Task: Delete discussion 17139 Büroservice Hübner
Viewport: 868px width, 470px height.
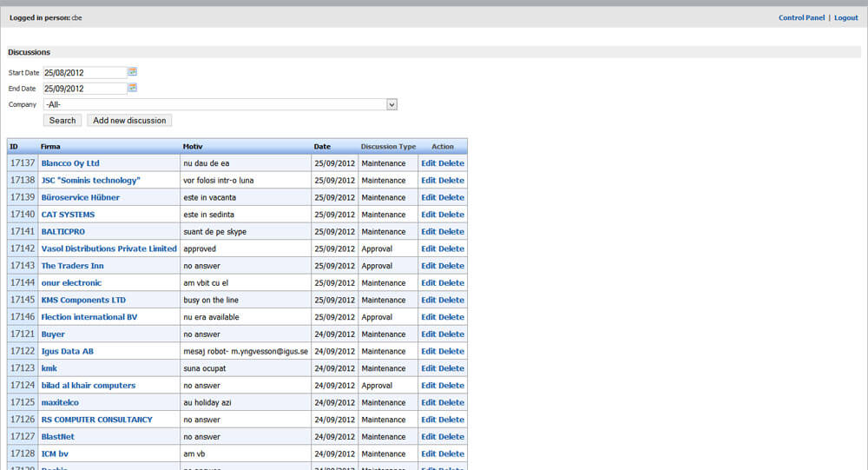Action: pos(451,198)
